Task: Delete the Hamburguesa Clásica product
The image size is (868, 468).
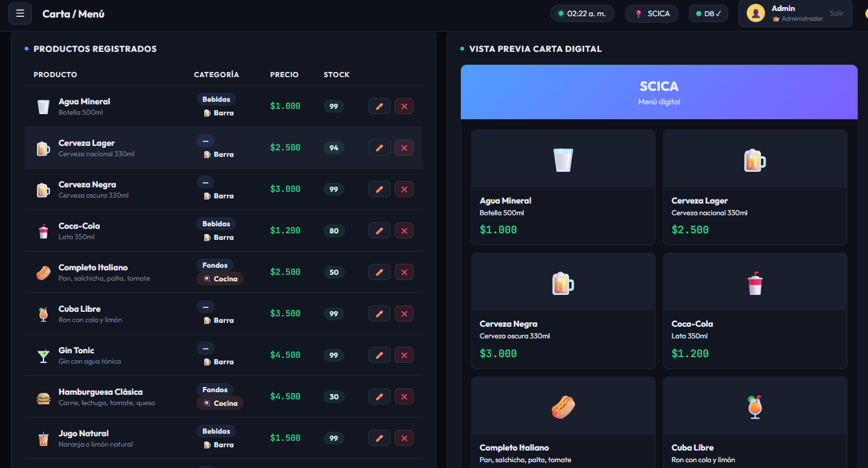Action: [404, 397]
